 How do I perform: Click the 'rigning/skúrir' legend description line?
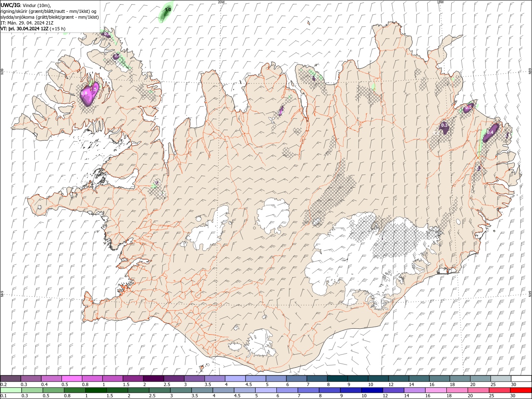pos(49,11)
